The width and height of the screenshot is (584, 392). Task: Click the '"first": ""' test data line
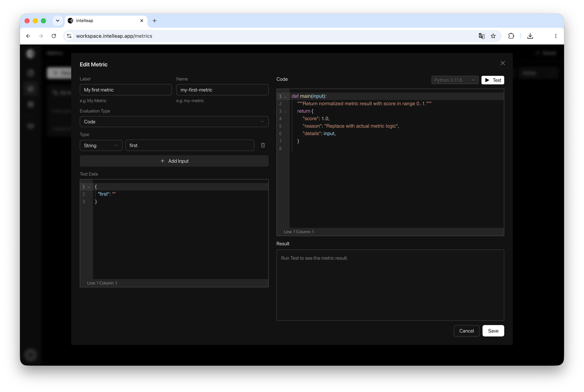pos(106,194)
